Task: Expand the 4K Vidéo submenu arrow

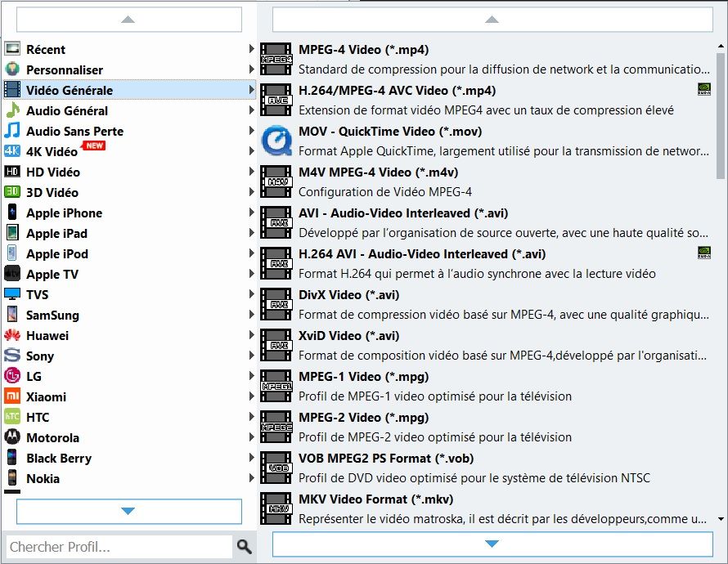Action: pyautogui.click(x=251, y=150)
